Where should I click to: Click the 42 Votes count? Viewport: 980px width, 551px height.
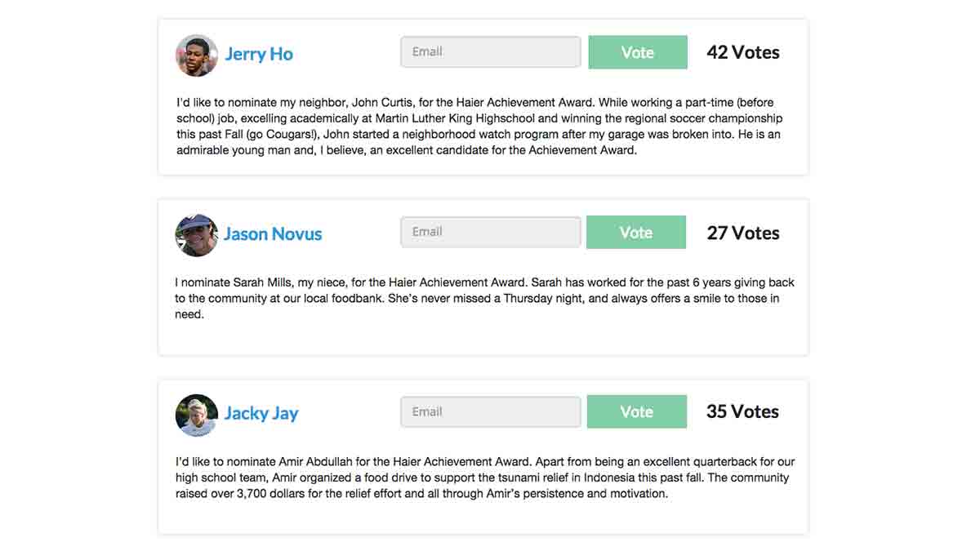(743, 52)
